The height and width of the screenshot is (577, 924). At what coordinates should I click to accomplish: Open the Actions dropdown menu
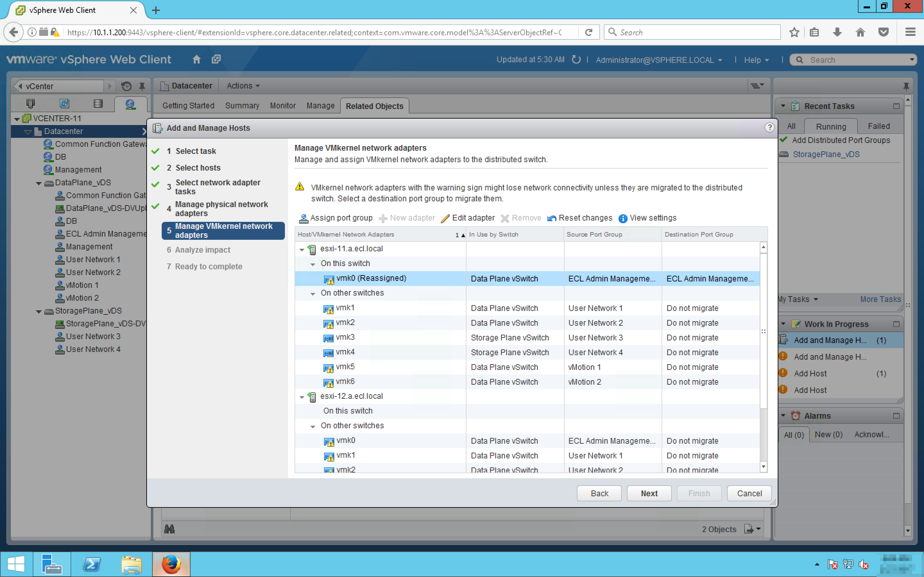pyautogui.click(x=243, y=86)
